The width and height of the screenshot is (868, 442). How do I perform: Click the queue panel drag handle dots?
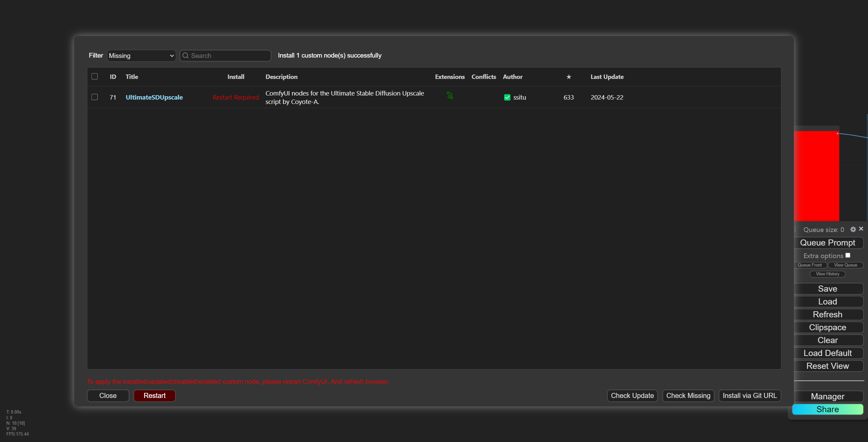click(795, 230)
